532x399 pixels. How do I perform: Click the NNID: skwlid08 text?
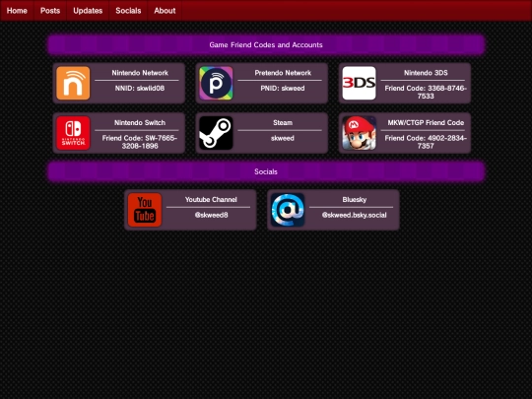pos(140,89)
